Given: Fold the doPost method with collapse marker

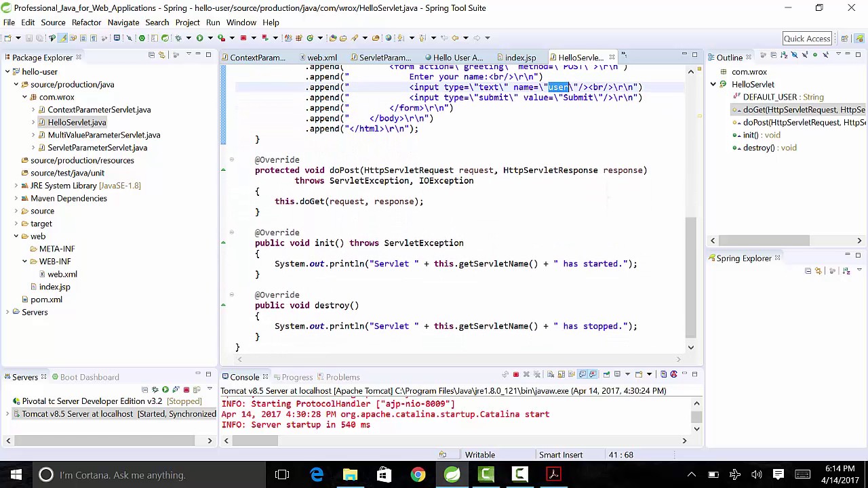Looking at the screenshot, I should [231, 160].
